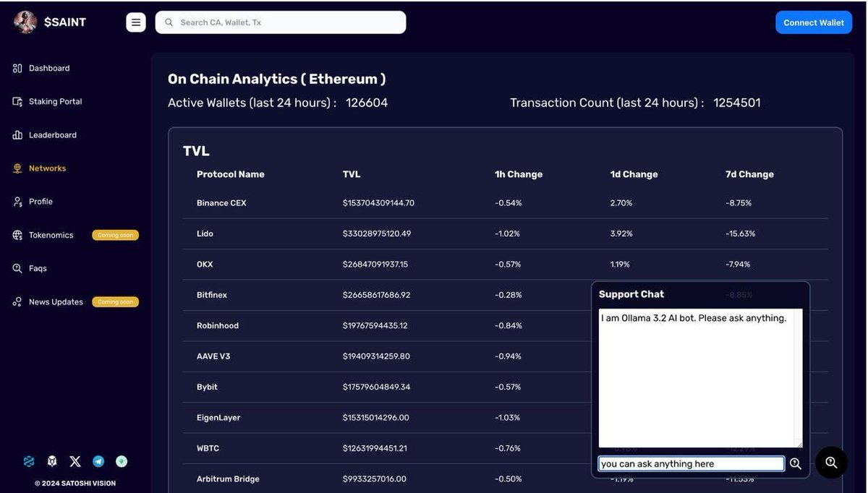This screenshot has height=493, width=868.
Task: Open the Telegram social link
Action: tap(98, 461)
